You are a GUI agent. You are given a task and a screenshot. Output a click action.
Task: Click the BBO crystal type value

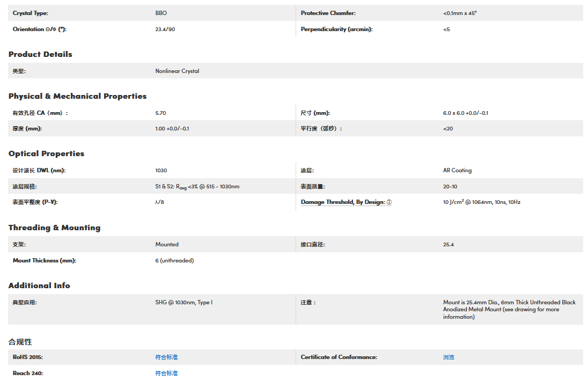[x=161, y=13]
